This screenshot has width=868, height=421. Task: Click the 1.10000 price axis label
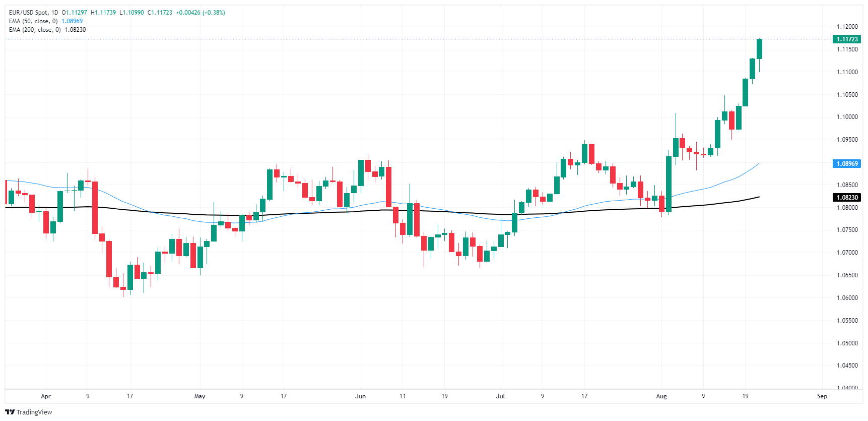[x=847, y=117]
